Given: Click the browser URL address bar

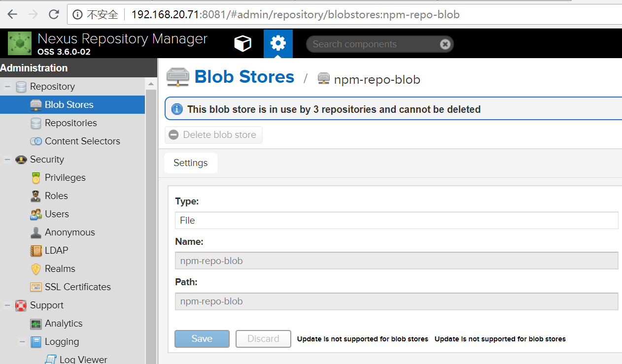Looking at the screenshot, I should (x=345, y=14).
